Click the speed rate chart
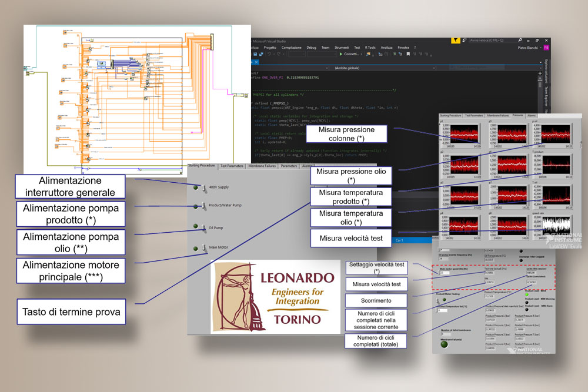The width and height of the screenshot is (588, 392). 556,226
